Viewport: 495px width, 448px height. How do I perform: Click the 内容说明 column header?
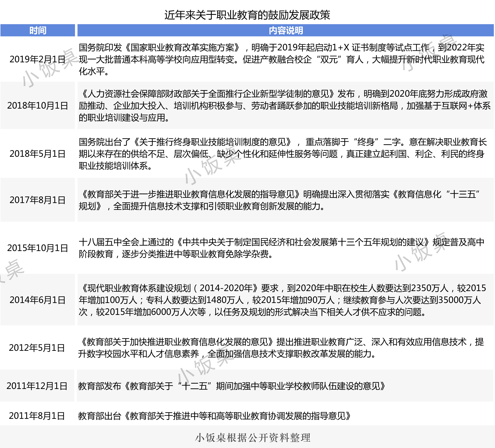pos(286,31)
